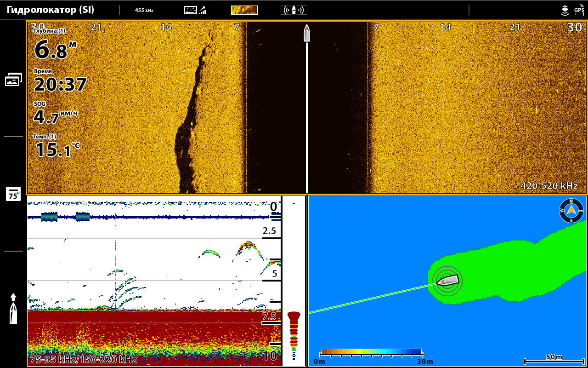Open the Гидролокатор (SI) view title
The height and width of the screenshot is (368, 588).
pos(51,10)
